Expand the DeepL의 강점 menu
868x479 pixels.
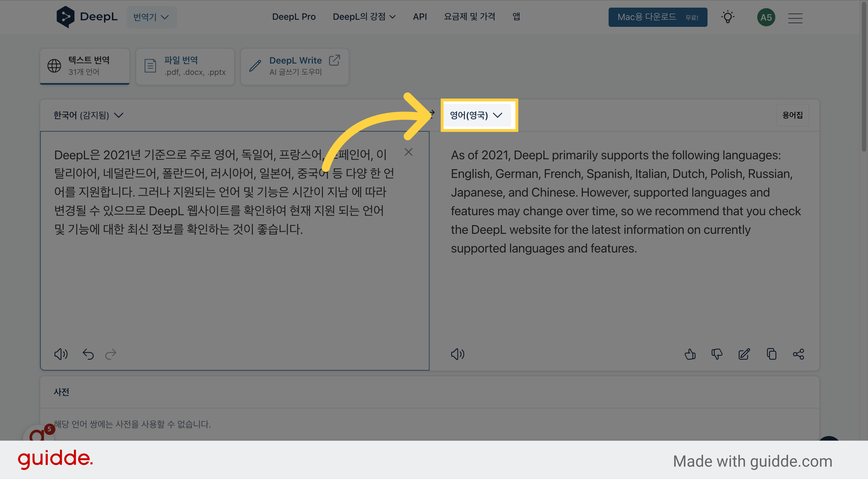(x=364, y=17)
